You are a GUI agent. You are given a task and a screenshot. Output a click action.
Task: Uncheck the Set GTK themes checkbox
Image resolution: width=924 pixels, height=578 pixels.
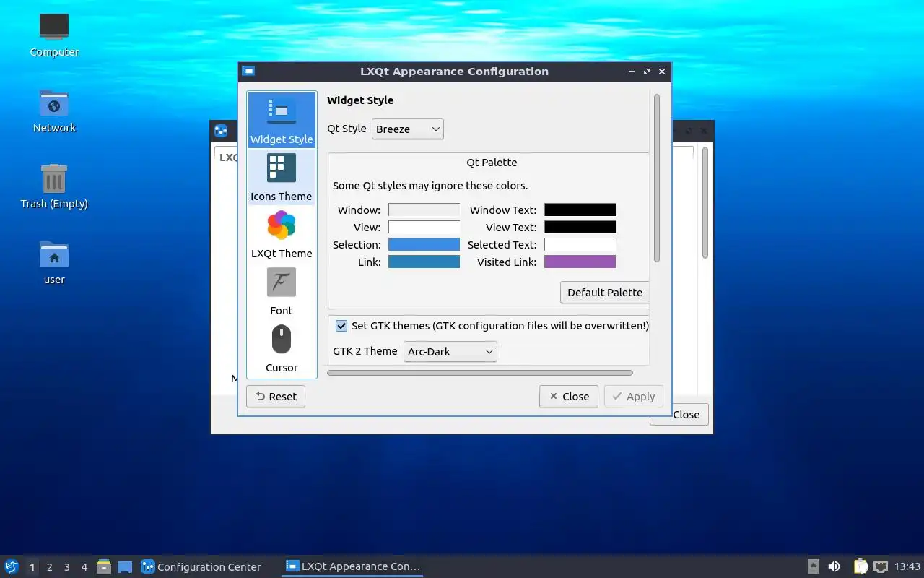click(341, 326)
